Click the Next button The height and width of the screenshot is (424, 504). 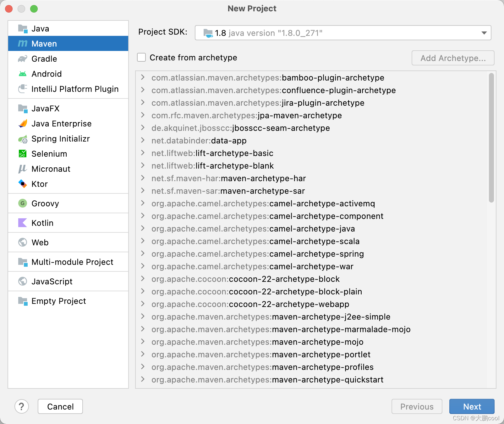[472, 406]
